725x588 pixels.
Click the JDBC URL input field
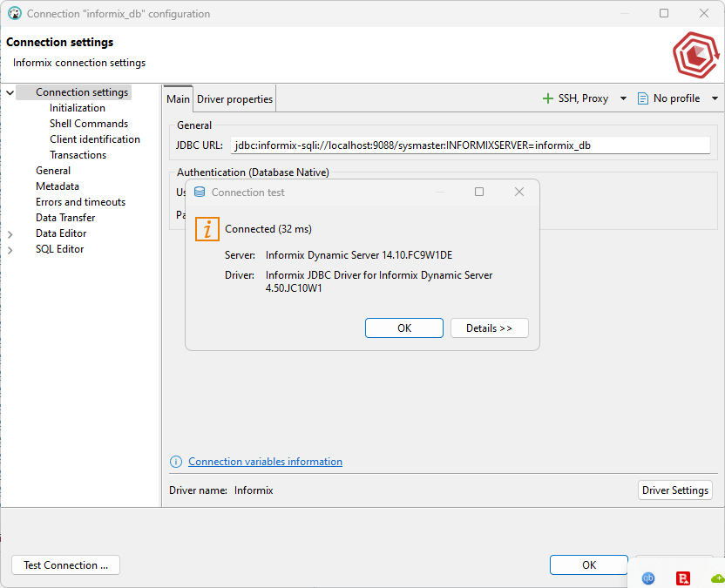coord(471,145)
